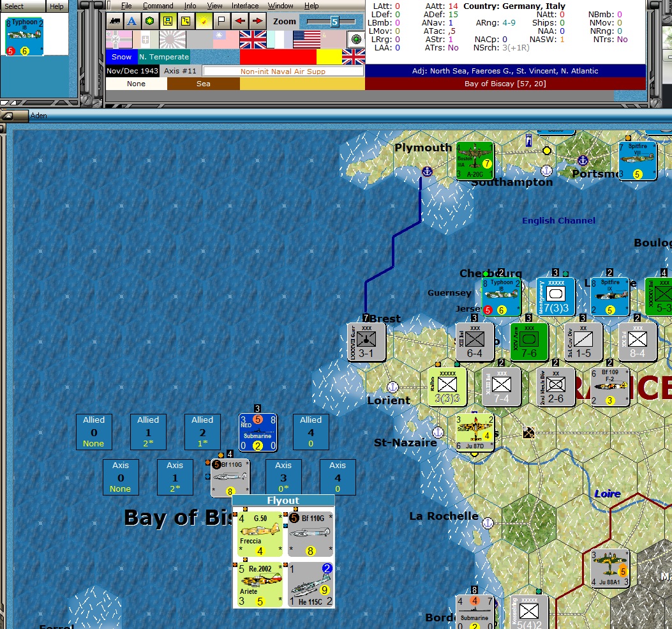This screenshot has height=629, width=672.
Task: Click the Typhoon unit thumbnail in the selection panel
Action: 24,37
